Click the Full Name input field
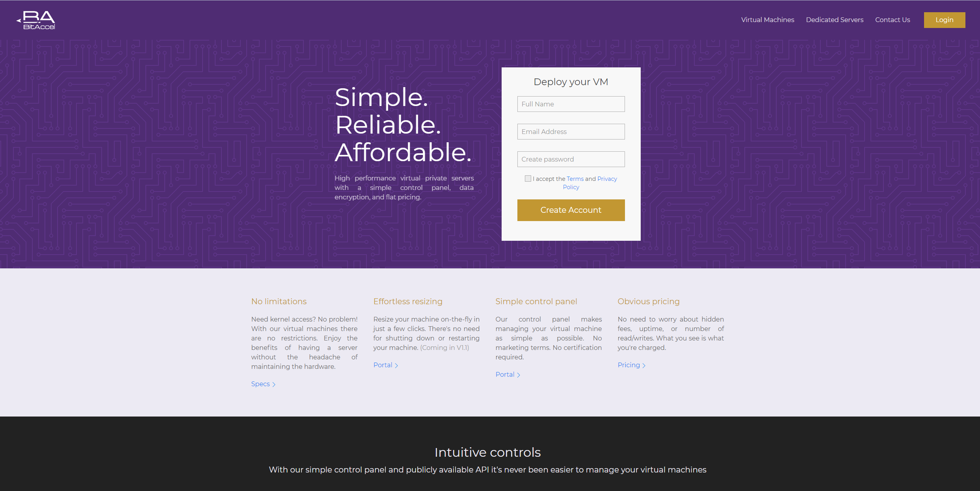 point(571,104)
